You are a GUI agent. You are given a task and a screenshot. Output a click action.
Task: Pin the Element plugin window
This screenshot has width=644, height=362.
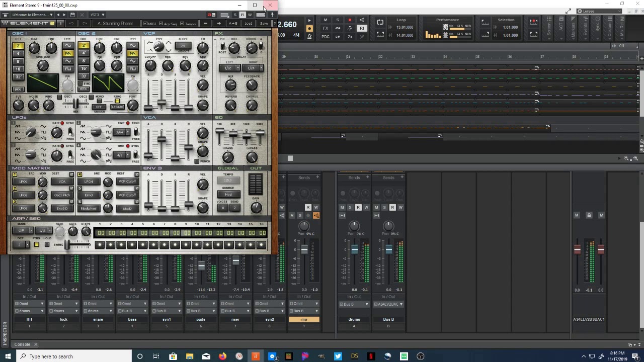tap(272, 15)
